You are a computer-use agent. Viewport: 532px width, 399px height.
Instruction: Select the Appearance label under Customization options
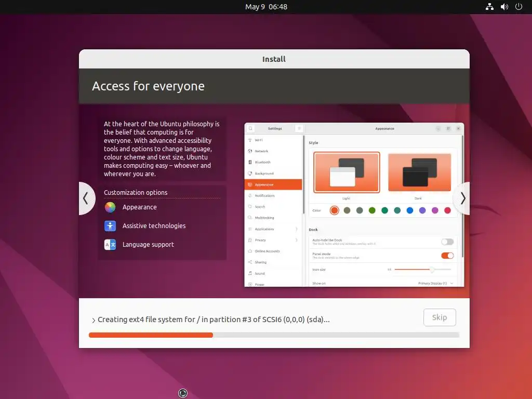pyautogui.click(x=139, y=207)
